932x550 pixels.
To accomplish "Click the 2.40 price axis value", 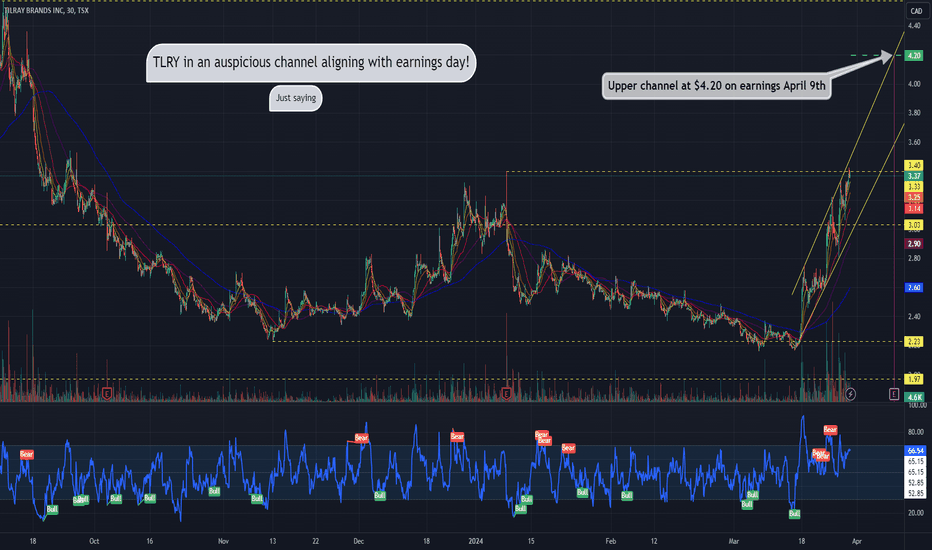I will (x=914, y=316).
